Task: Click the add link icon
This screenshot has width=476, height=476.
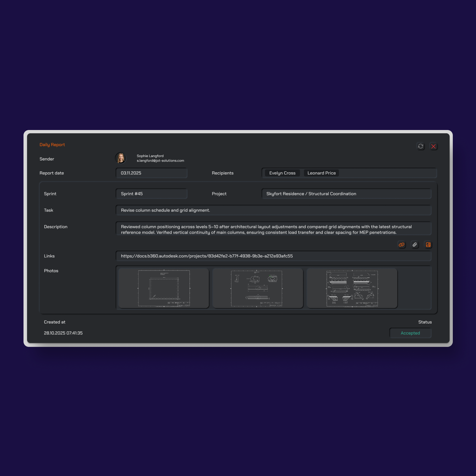Action: point(402,245)
